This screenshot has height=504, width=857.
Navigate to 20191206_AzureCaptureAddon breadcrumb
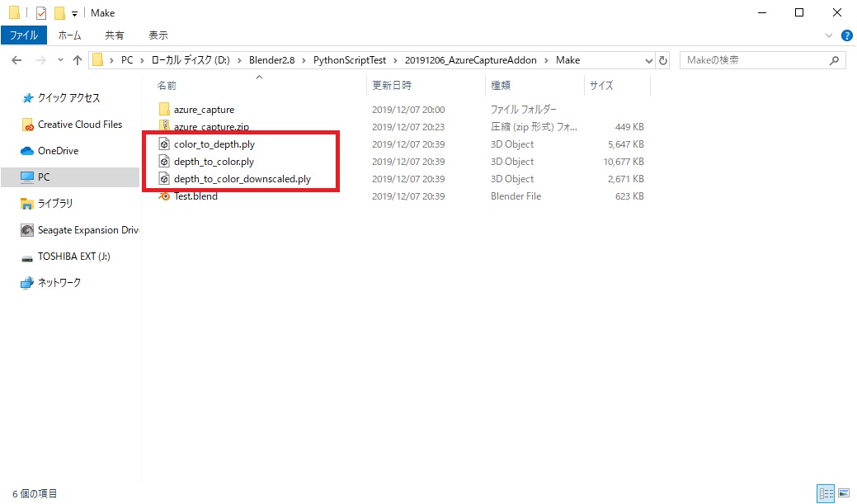point(471,60)
